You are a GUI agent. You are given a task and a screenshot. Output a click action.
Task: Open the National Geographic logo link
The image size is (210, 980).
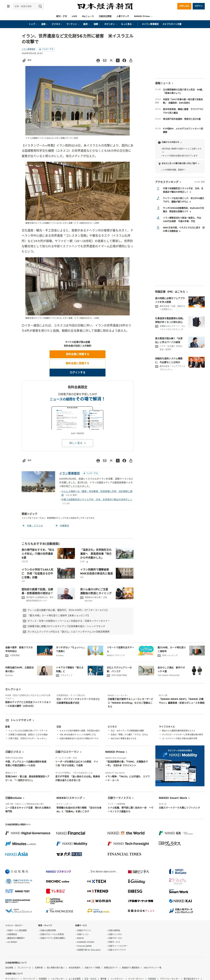(x=54, y=901)
